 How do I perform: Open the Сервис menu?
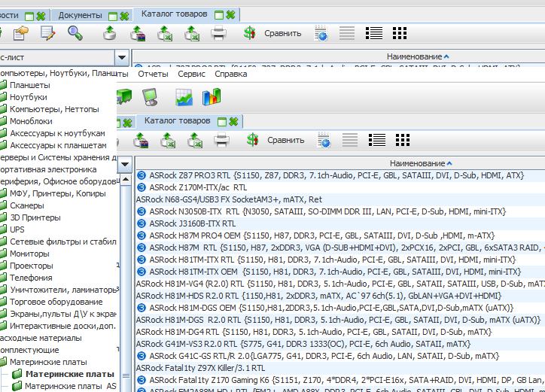191,74
